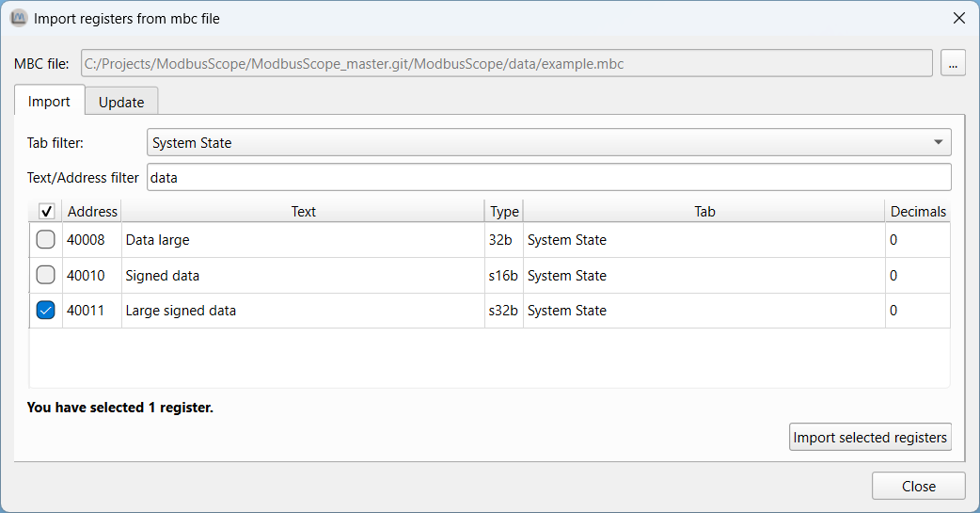The height and width of the screenshot is (513, 980).
Task: Click Import selected registers button
Action: pos(870,438)
